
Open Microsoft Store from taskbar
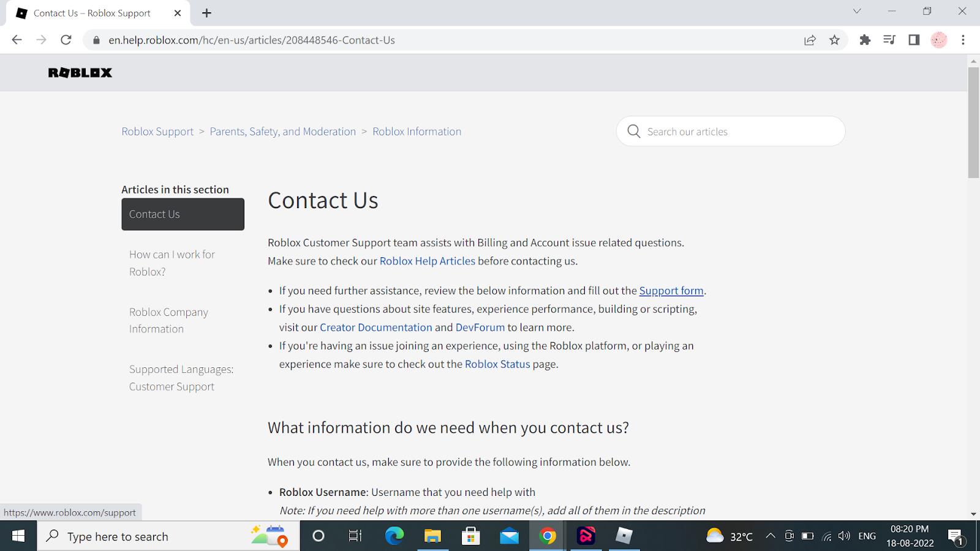tap(470, 536)
